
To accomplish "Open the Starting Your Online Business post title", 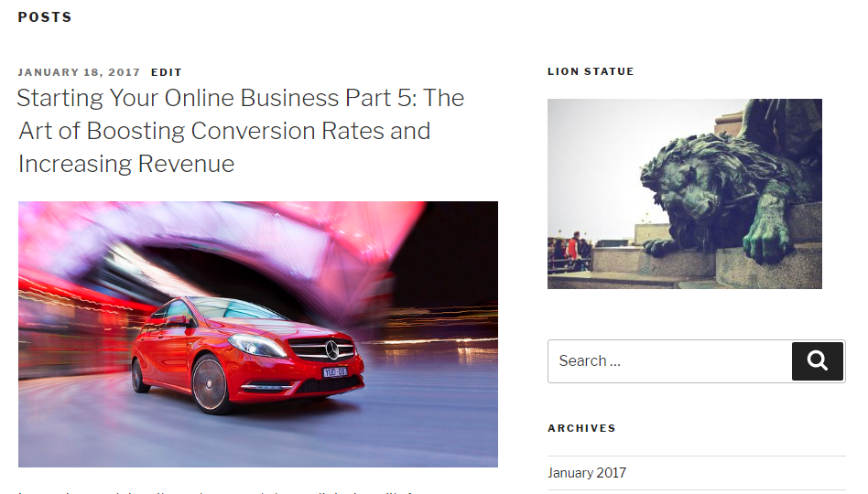I will click(x=240, y=131).
